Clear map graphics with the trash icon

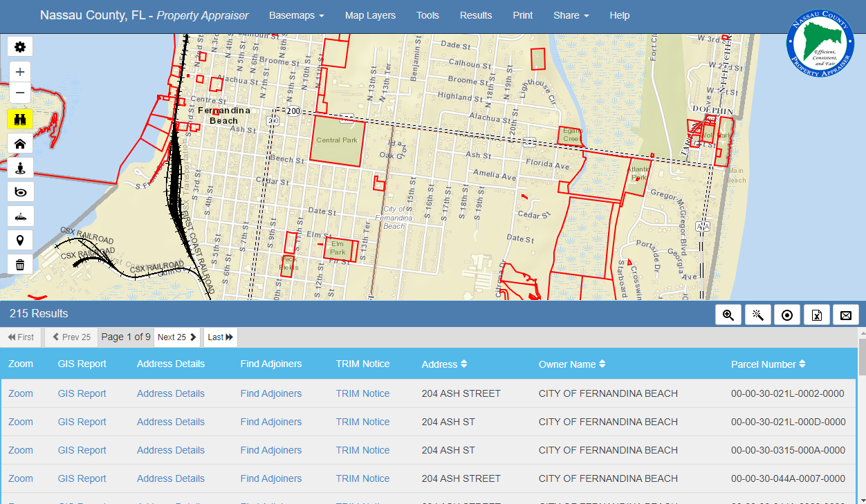click(x=19, y=264)
